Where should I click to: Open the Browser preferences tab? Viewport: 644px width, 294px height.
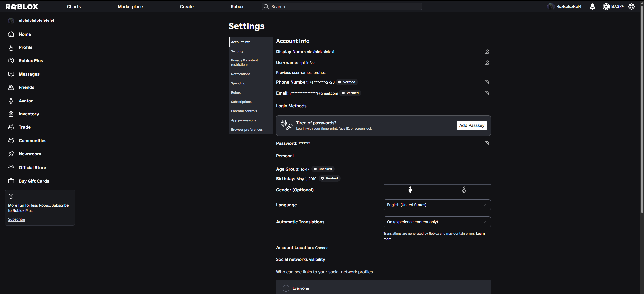(251, 129)
